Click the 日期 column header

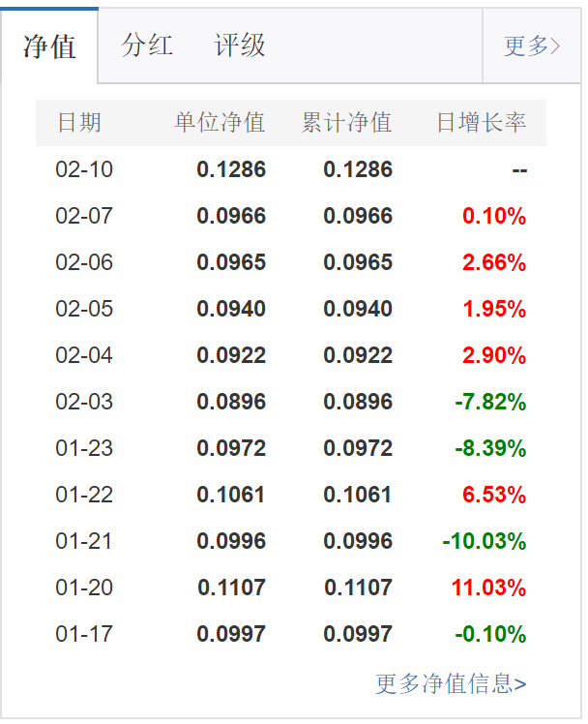point(79,123)
